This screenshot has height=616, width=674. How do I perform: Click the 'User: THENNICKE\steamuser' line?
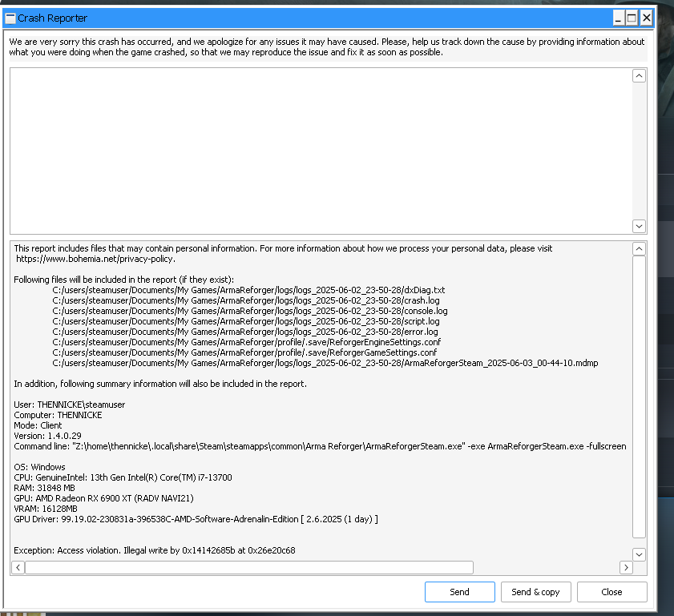click(x=69, y=405)
